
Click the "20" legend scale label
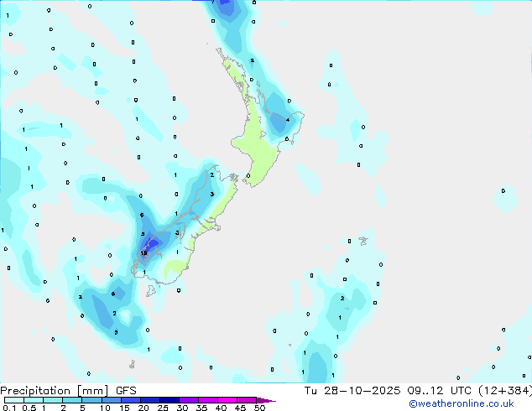pos(143,408)
